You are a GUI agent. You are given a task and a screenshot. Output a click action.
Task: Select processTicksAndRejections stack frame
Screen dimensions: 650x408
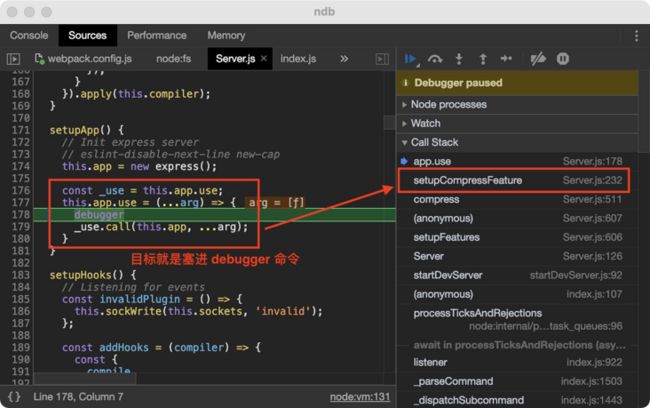click(x=517, y=319)
